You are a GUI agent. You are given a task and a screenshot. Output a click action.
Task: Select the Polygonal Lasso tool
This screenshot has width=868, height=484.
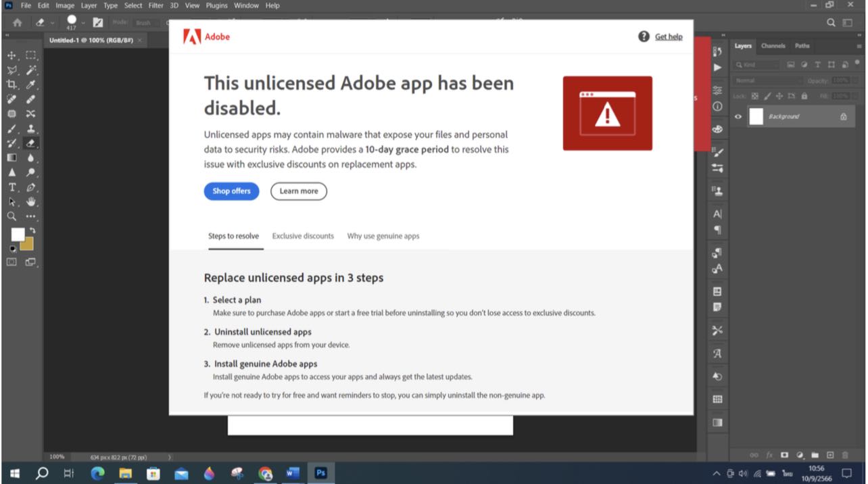(12, 70)
